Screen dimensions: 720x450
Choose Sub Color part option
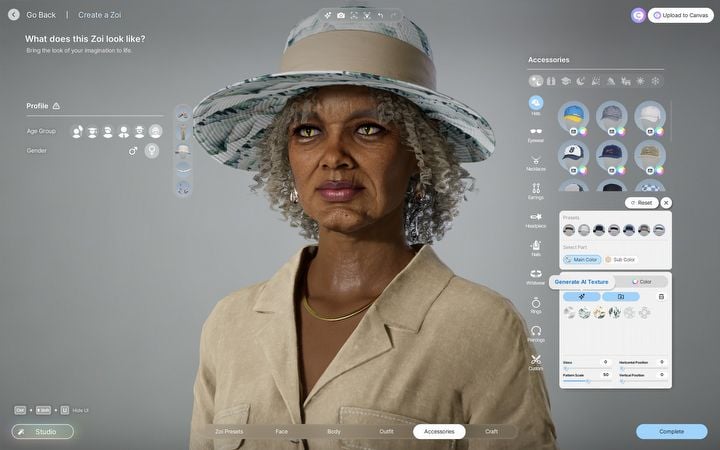click(621, 259)
